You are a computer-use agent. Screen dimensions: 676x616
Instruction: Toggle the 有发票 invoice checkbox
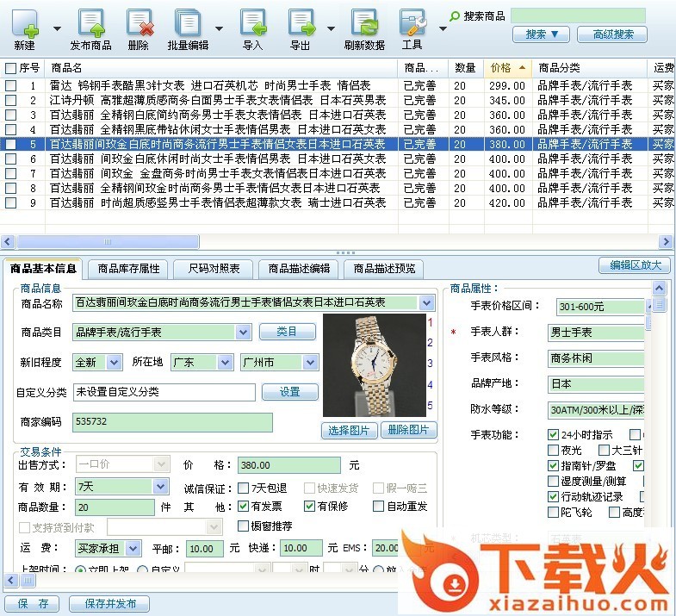point(244,507)
